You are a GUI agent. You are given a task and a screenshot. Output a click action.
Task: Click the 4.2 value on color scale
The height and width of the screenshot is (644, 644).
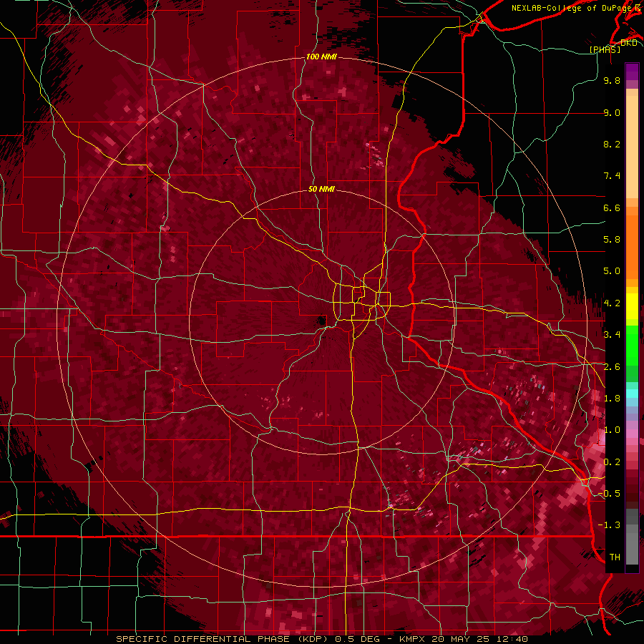coord(612,303)
